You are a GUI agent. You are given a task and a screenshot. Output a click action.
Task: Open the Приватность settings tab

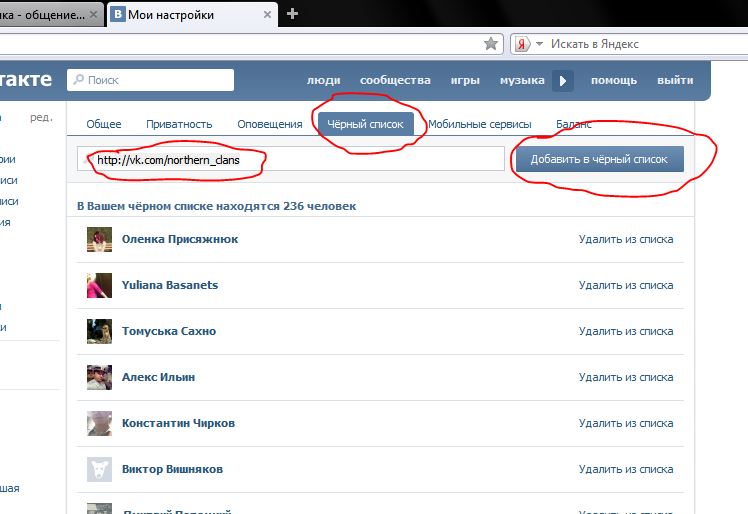pos(179,124)
